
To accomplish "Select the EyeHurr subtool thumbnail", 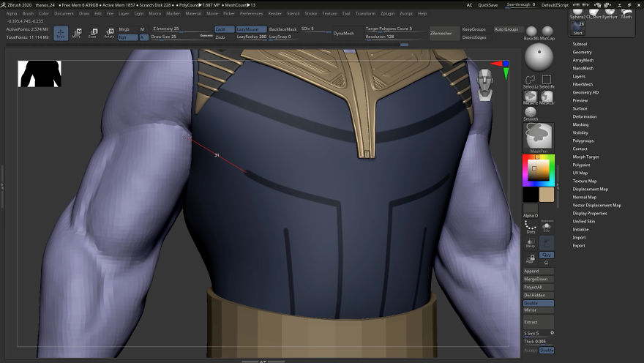I will [610, 13].
